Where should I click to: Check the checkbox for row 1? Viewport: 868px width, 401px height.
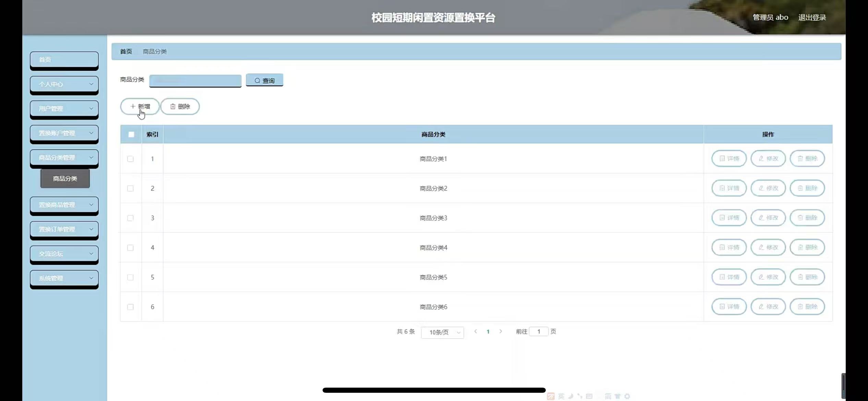point(130,159)
